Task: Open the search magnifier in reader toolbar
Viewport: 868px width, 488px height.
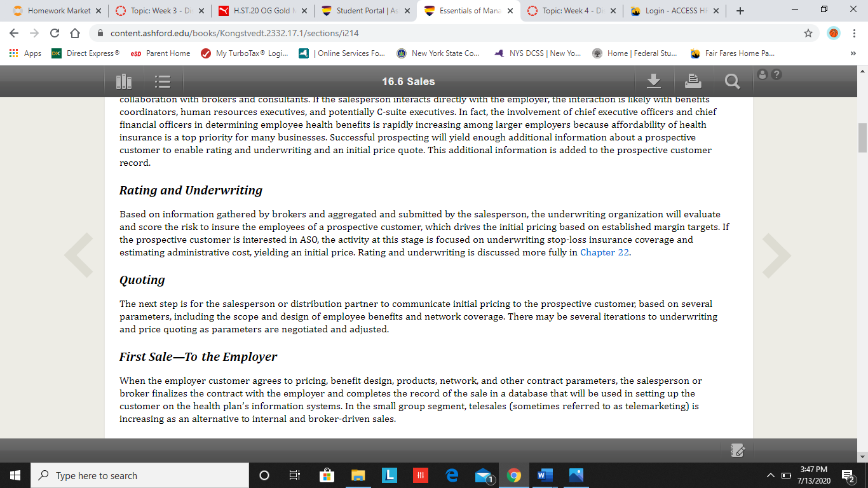Action: tap(732, 81)
